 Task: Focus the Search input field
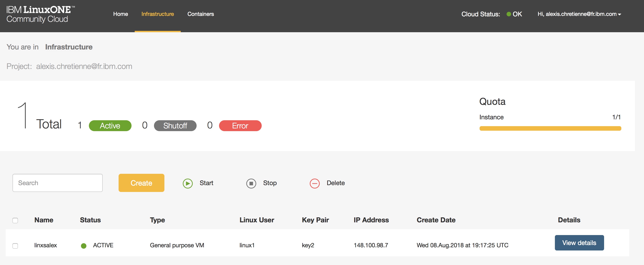pos(58,183)
